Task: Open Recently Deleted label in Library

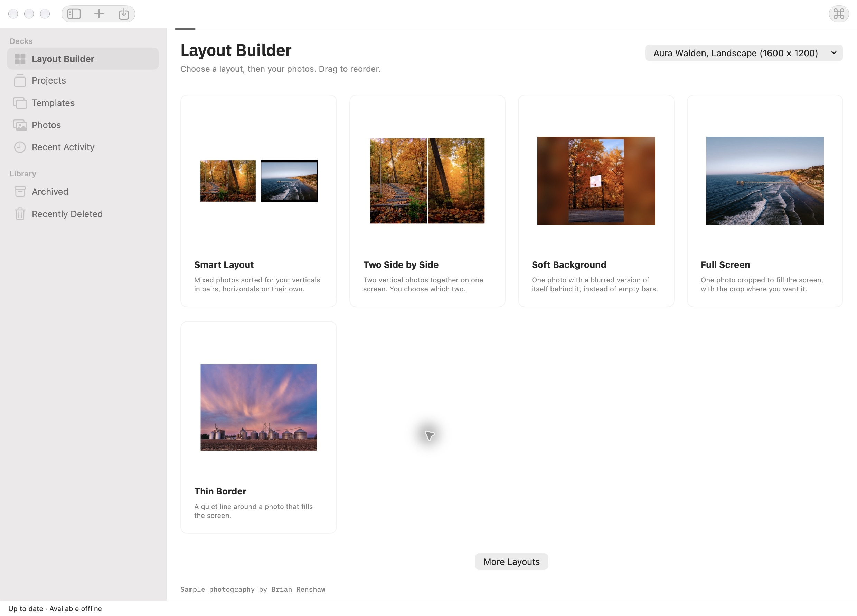Action: (x=67, y=214)
